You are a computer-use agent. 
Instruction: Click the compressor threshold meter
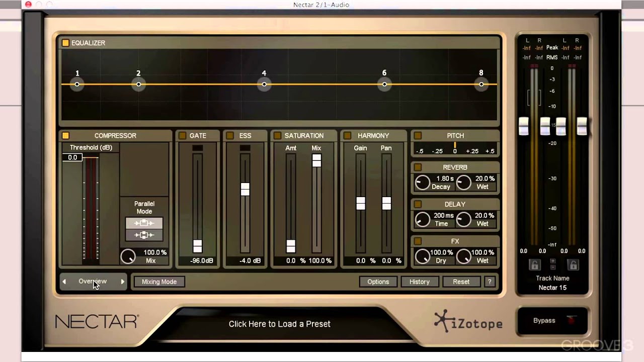point(91,209)
